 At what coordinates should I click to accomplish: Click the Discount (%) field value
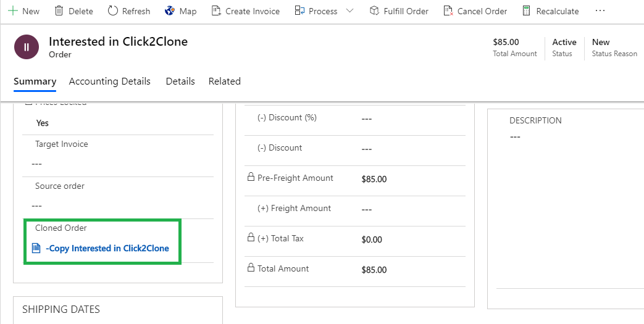tap(367, 118)
